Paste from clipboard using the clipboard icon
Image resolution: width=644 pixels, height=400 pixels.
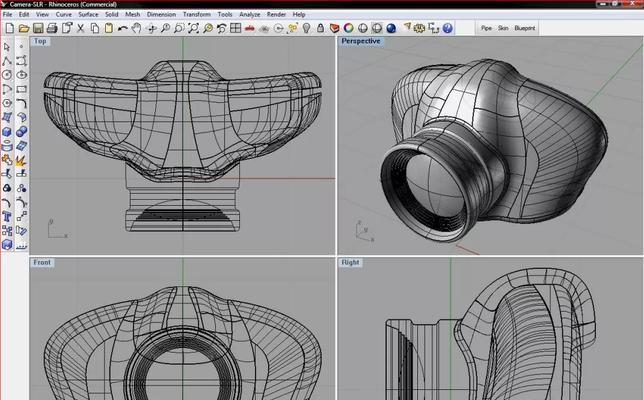(x=109, y=28)
